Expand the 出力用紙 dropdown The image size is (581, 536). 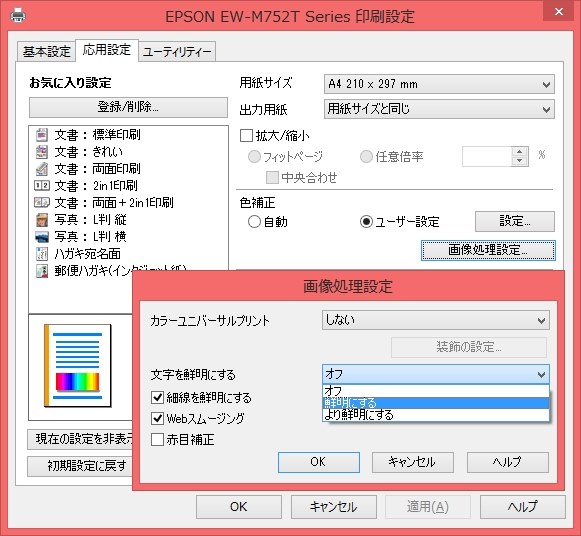[439, 109]
